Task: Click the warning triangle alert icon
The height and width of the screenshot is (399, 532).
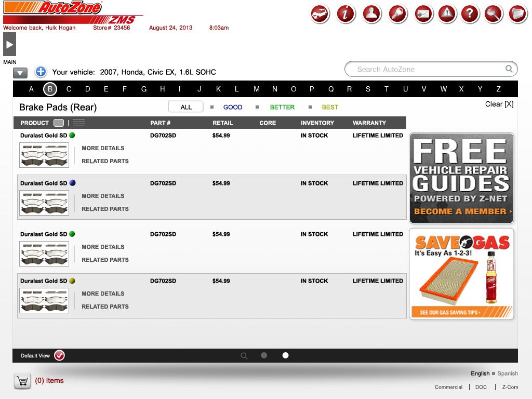Action: pyautogui.click(x=447, y=14)
